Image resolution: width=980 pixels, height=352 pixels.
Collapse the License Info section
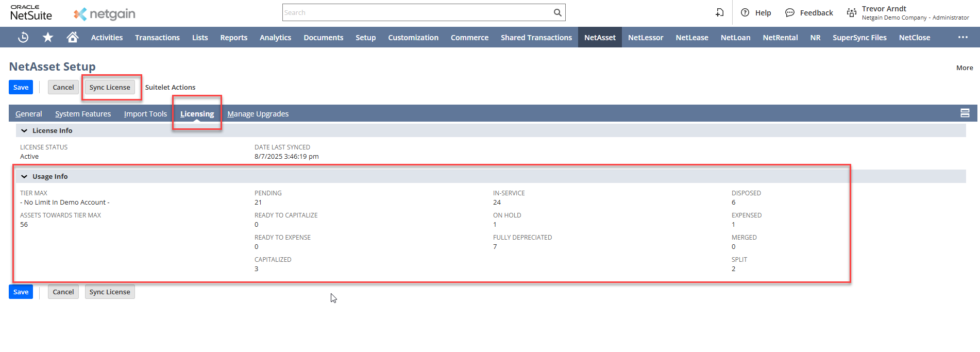[24, 130]
